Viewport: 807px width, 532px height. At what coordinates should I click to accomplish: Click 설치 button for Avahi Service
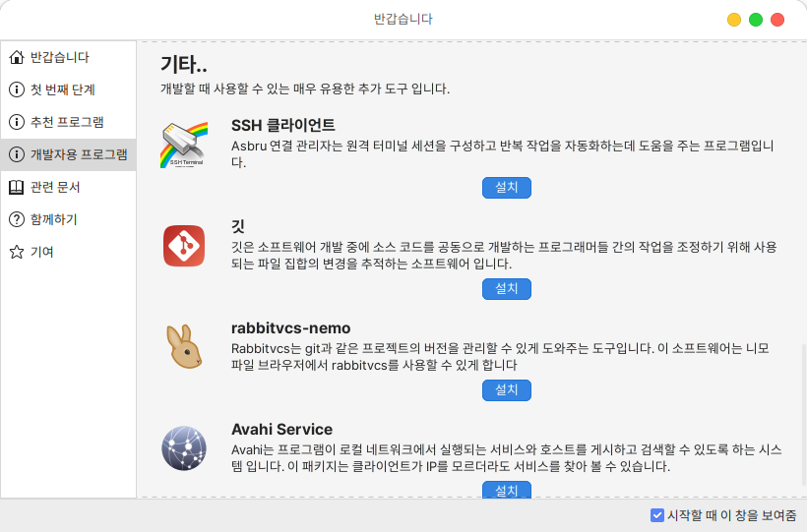[x=507, y=490]
